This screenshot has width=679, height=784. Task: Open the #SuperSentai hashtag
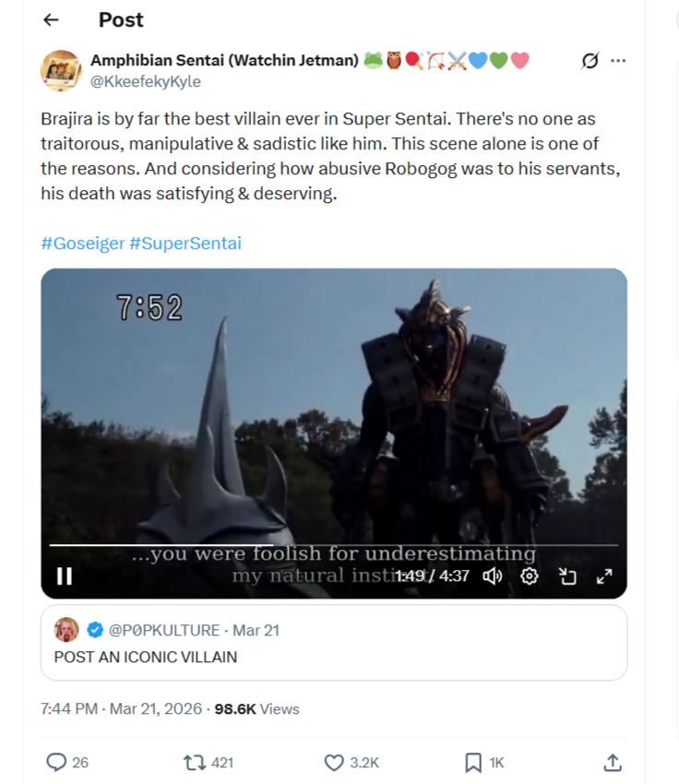[185, 244]
